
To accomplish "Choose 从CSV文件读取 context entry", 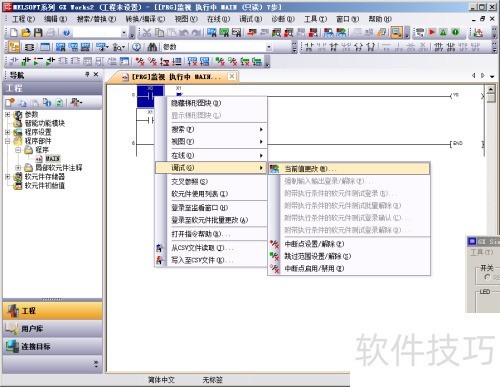I will tap(211, 248).
